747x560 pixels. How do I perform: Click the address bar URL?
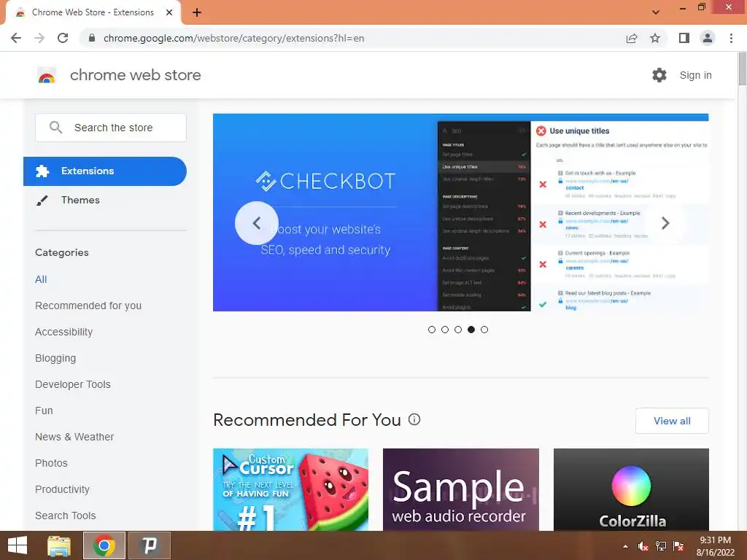[x=233, y=38]
